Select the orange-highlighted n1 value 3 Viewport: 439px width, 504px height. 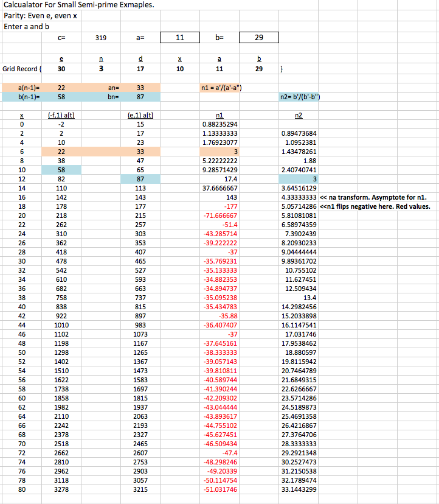(219, 152)
